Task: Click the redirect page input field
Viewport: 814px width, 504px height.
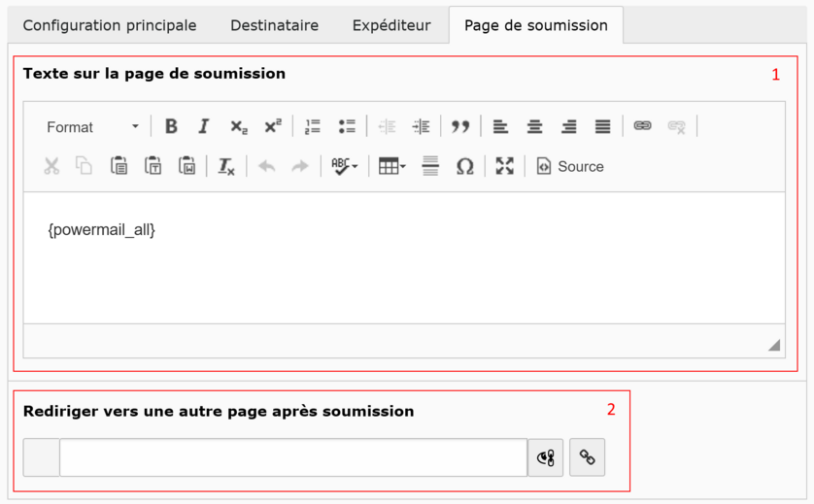Action: [292, 457]
